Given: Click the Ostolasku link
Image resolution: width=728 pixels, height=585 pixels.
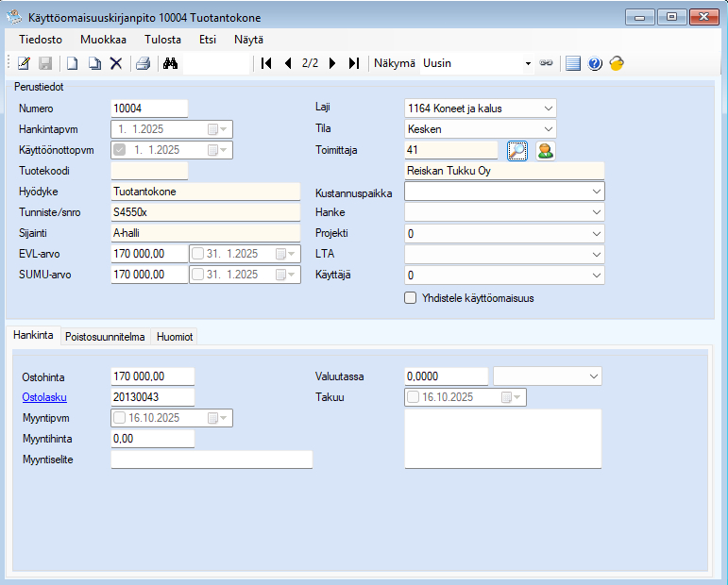Looking at the screenshot, I should (44, 397).
